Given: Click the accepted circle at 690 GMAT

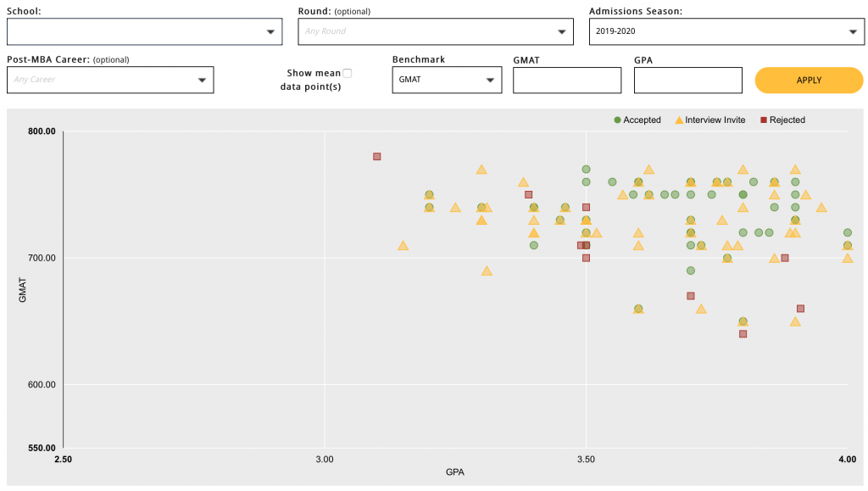Looking at the screenshot, I should 691,271.
